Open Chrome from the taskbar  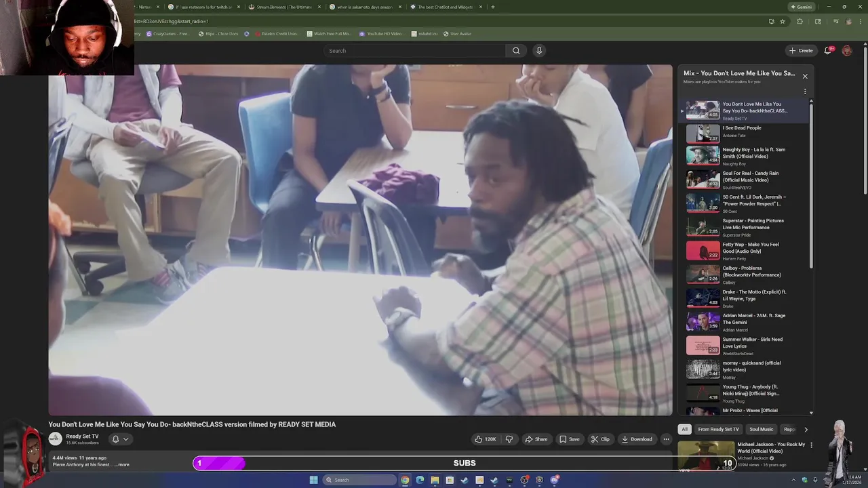(405, 480)
